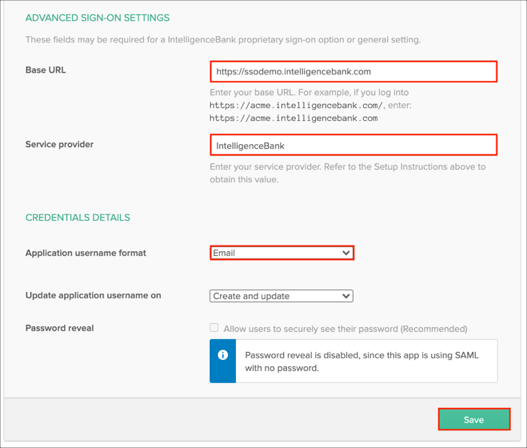527x448 pixels.
Task: Click the Allow users to securely see password text
Action: click(346, 328)
